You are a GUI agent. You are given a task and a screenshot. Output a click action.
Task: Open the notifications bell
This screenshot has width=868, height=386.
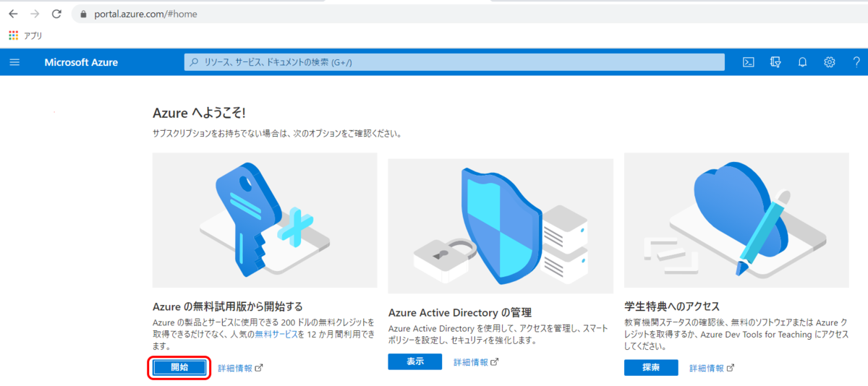802,62
